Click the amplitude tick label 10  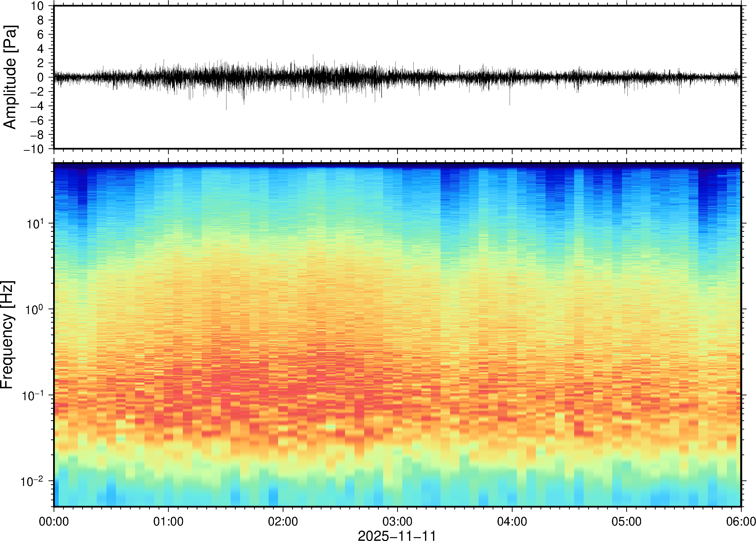[37, 6]
